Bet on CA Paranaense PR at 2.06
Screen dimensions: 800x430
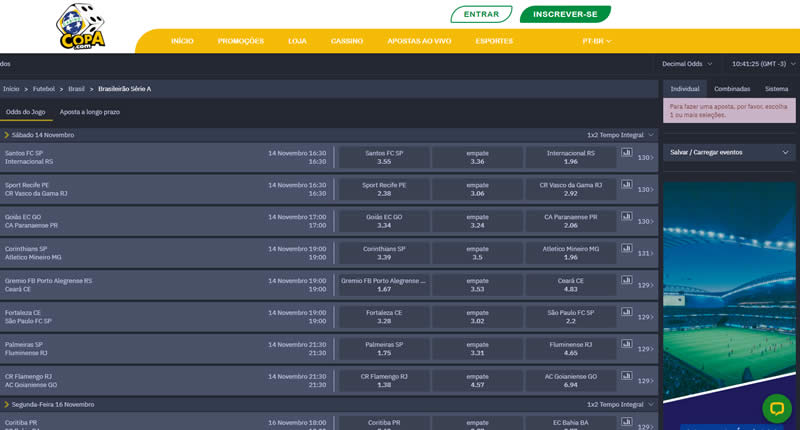click(x=570, y=221)
